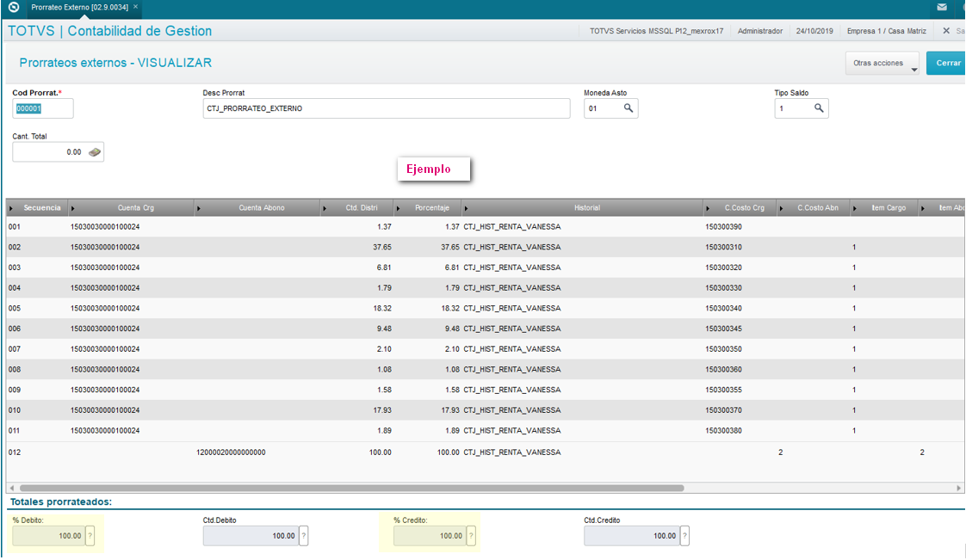Viewport: 966px width, 560px height.
Task: Click the X next to Empresa 1 / Casa Matriz
Action: 946,31
